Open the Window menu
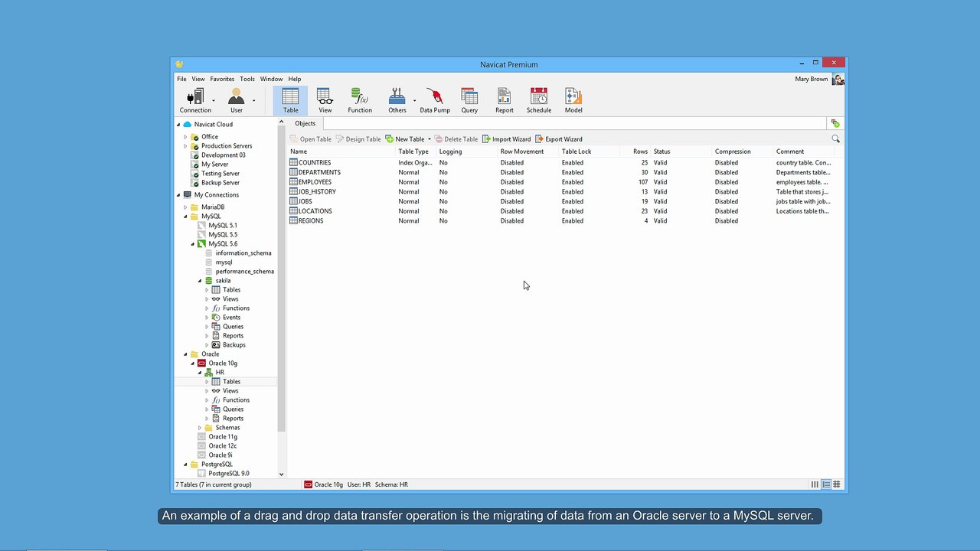The width and height of the screenshot is (980, 551). 271,79
